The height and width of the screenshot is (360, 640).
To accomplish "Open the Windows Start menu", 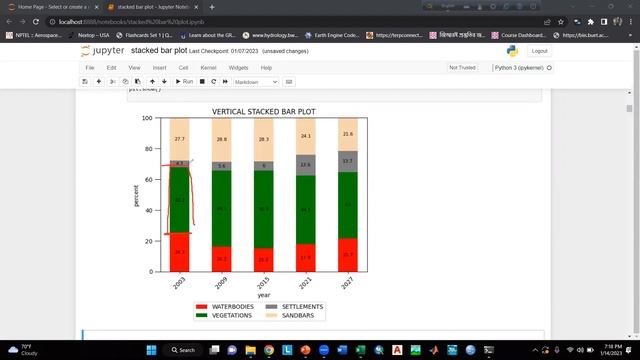I will pyautogui.click(x=151, y=350).
